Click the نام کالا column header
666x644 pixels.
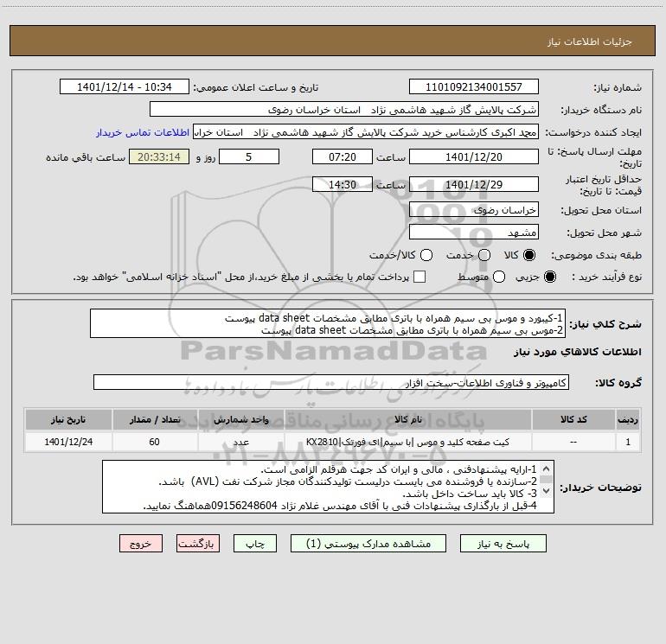point(414,419)
